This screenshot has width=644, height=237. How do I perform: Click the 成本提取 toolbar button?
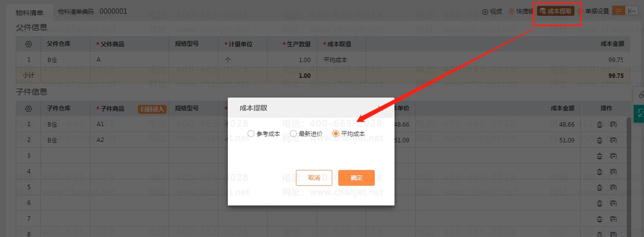tap(556, 11)
